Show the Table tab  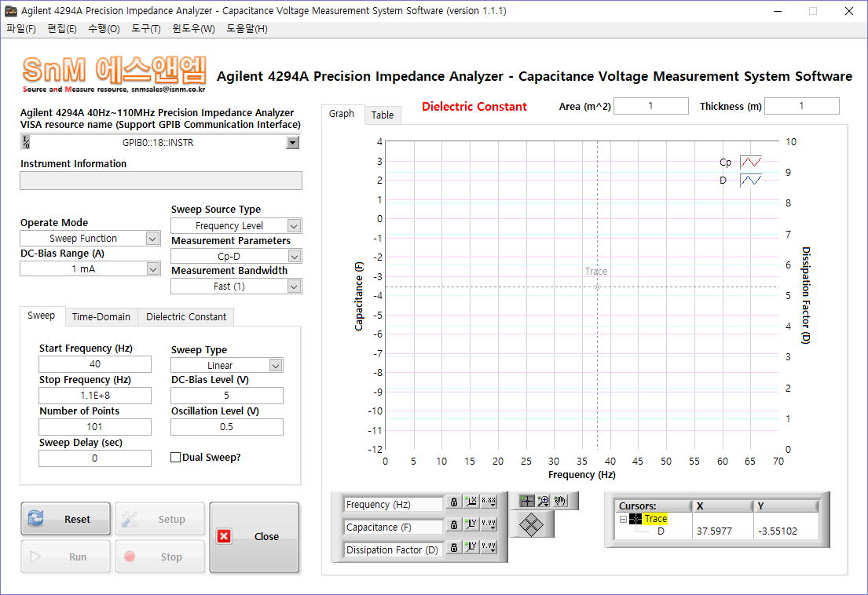[383, 115]
